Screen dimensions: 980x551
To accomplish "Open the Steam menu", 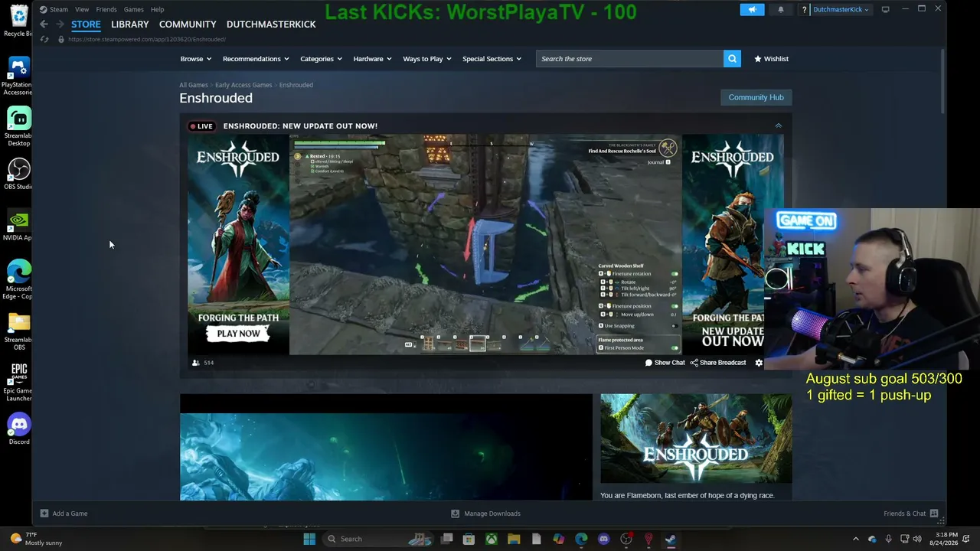I will click(54, 9).
